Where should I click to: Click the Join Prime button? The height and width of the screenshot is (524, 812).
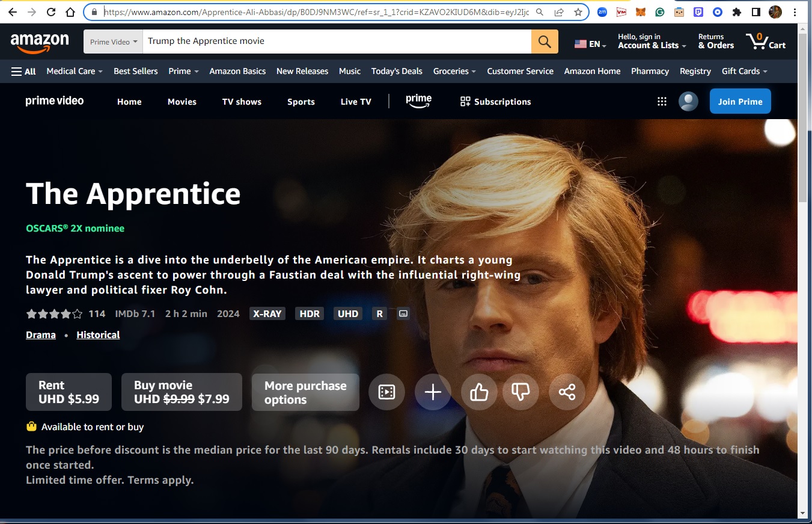pos(740,101)
